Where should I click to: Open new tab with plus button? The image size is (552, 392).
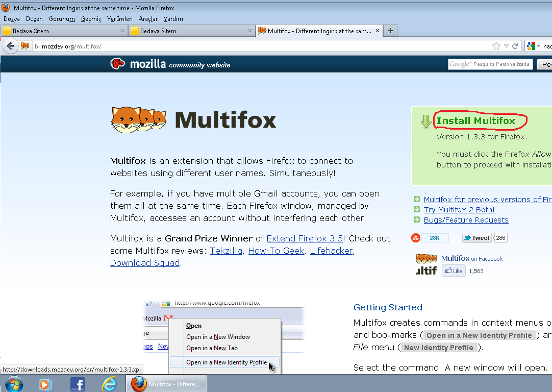[x=390, y=31]
